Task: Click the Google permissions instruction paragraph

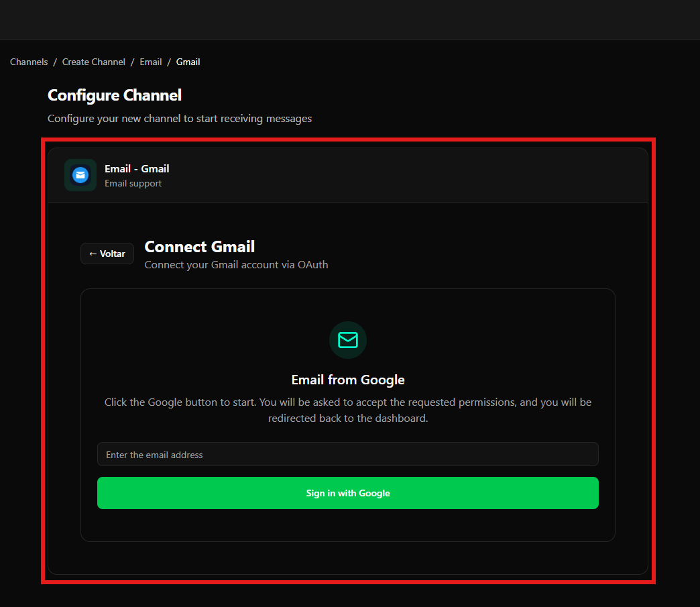Action: pyautogui.click(x=348, y=410)
